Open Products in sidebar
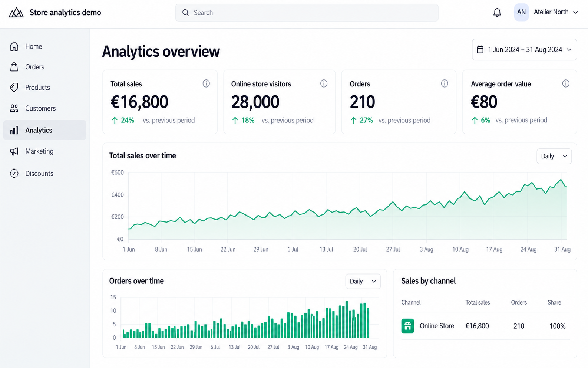Image resolution: width=588 pixels, height=368 pixels. coord(44,88)
